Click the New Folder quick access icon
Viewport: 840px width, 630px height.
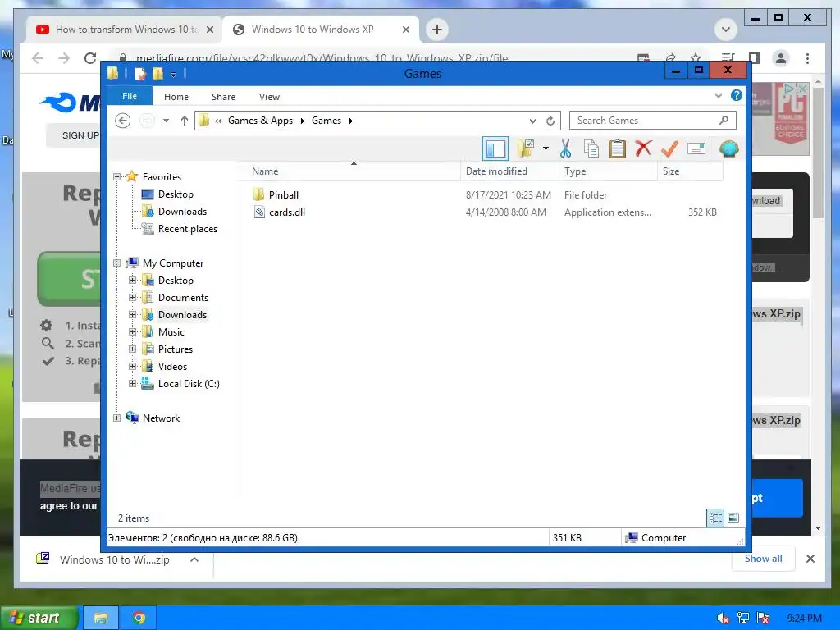point(157,73)
